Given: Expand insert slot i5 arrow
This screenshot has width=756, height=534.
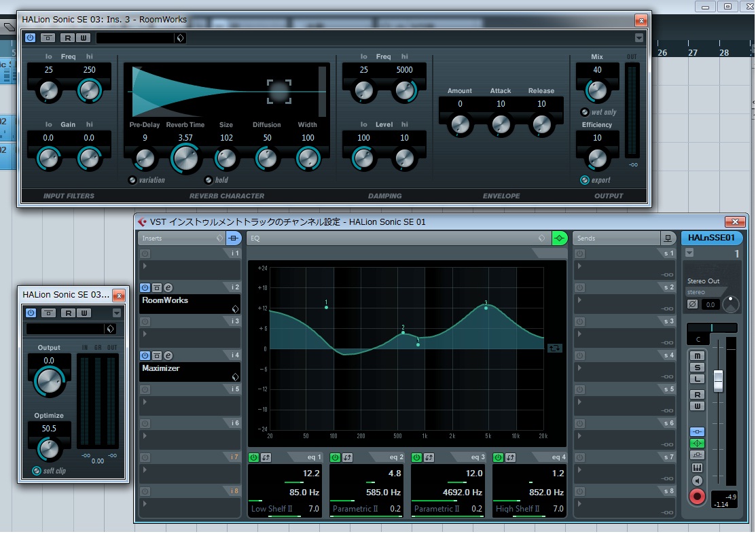Looking at the screenshot, I should point(145,402).
